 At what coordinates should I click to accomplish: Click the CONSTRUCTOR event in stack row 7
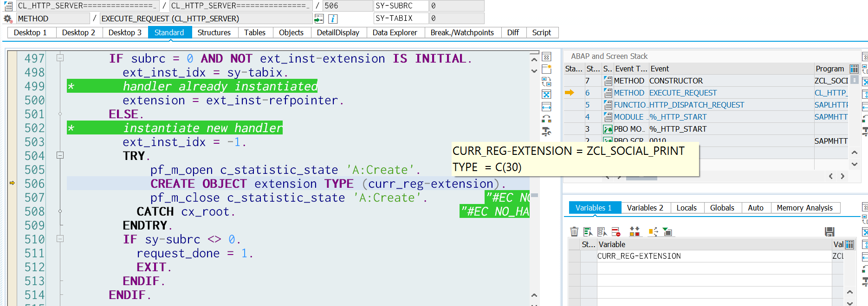(676, 81)
